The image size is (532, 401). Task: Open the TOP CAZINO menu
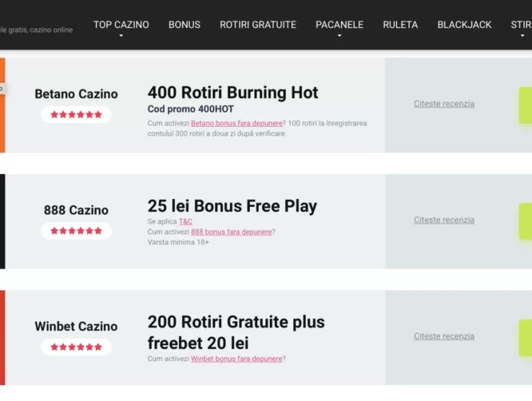121,25
